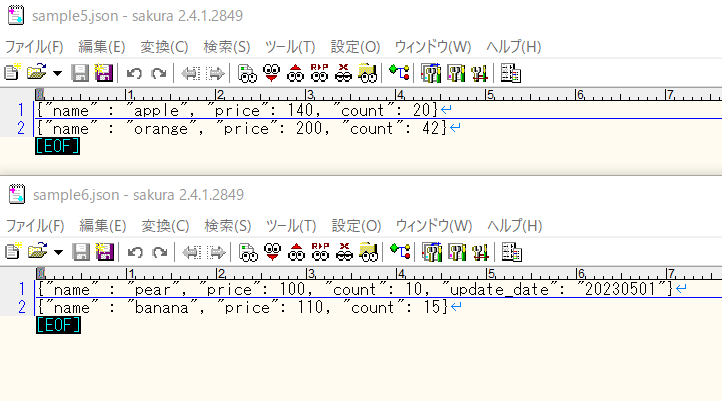Screen dimensions: 722x401
Task: Open 設定(O) menu in sample6.json window
Action: [356, 226]
